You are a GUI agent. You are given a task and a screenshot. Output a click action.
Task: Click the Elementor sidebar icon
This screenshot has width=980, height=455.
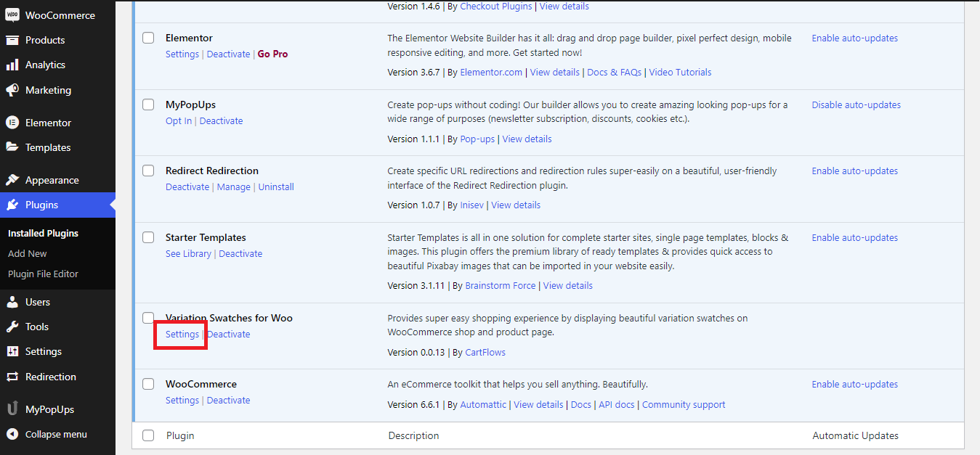coord(12,123)
